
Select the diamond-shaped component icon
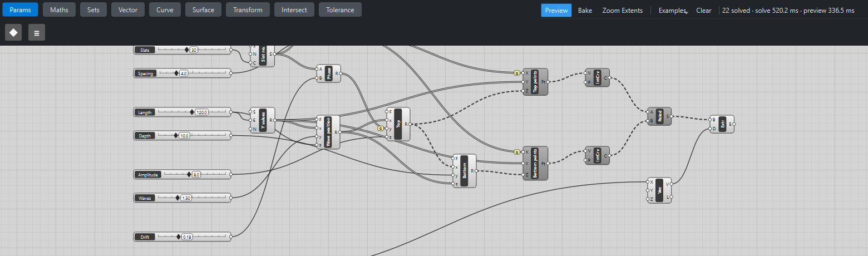point(13,32)
